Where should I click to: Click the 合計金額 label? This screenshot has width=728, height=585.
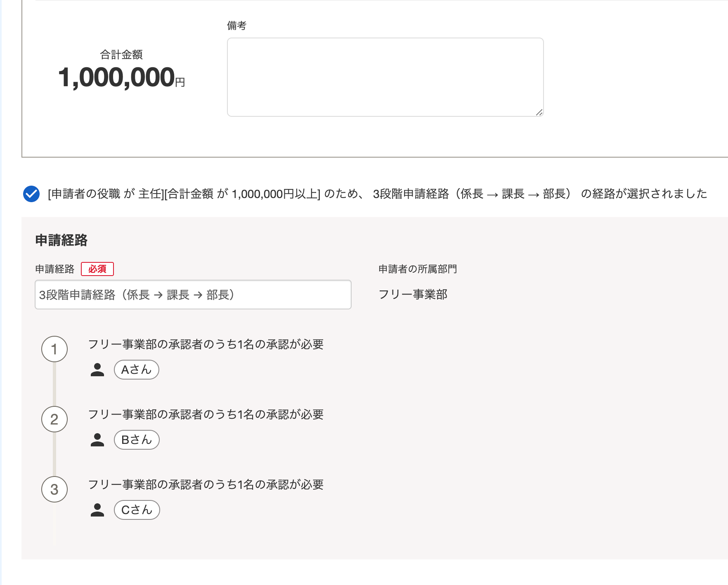click(121, 54)
